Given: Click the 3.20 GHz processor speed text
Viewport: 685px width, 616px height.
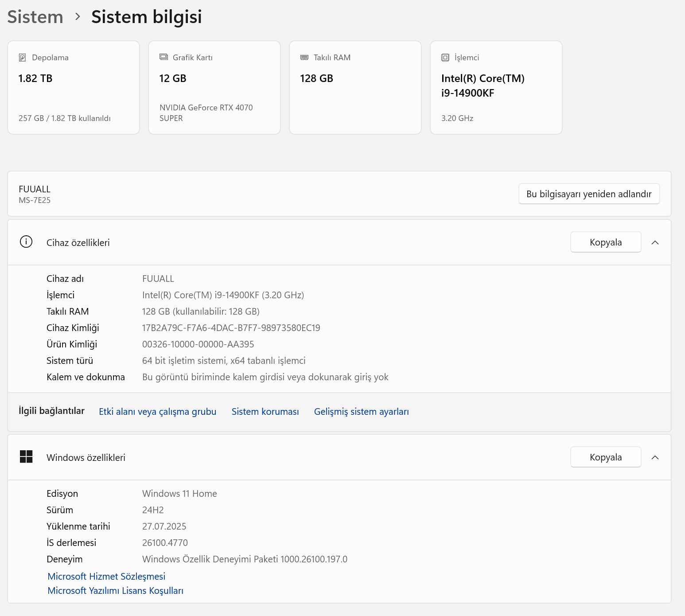Looking at the screenshot, I should point(457,118).
